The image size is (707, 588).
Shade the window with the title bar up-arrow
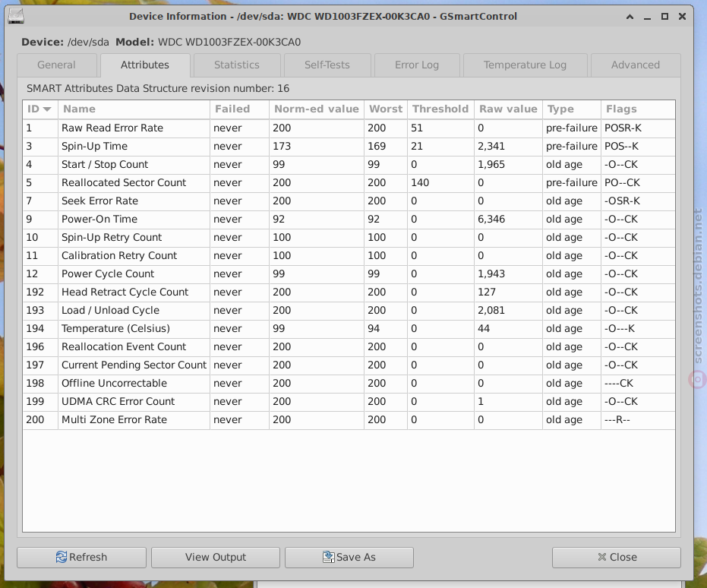(630, 17)
